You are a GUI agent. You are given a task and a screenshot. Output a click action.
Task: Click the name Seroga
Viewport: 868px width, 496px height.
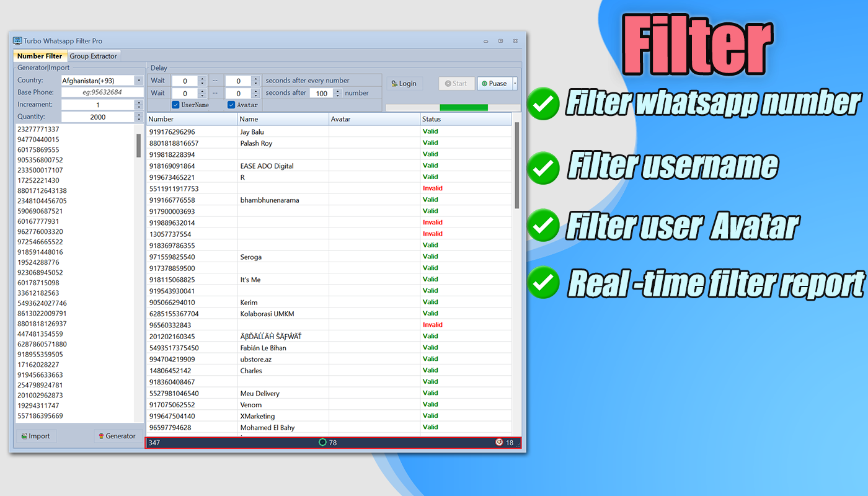pos(250,257)
